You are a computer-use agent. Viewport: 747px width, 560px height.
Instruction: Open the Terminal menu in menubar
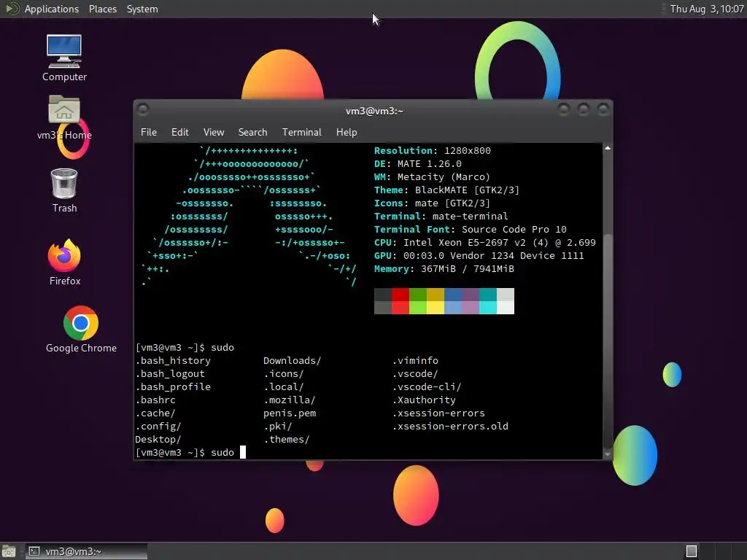[301, 133]
